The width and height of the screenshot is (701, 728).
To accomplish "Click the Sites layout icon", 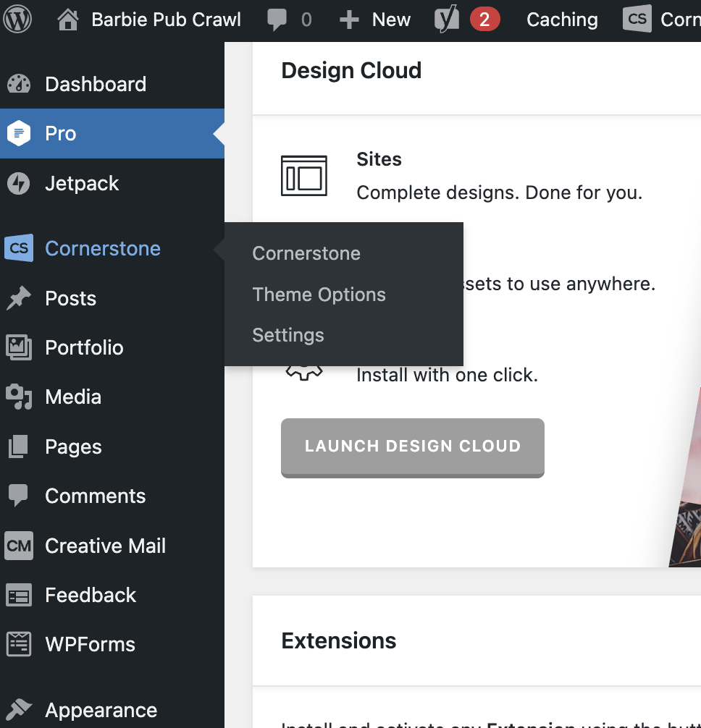I will point(304,176).
